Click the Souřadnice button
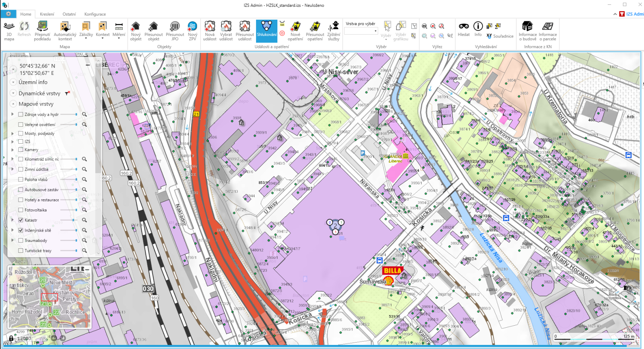The image size is (644, 349). [x=500, y=36]
